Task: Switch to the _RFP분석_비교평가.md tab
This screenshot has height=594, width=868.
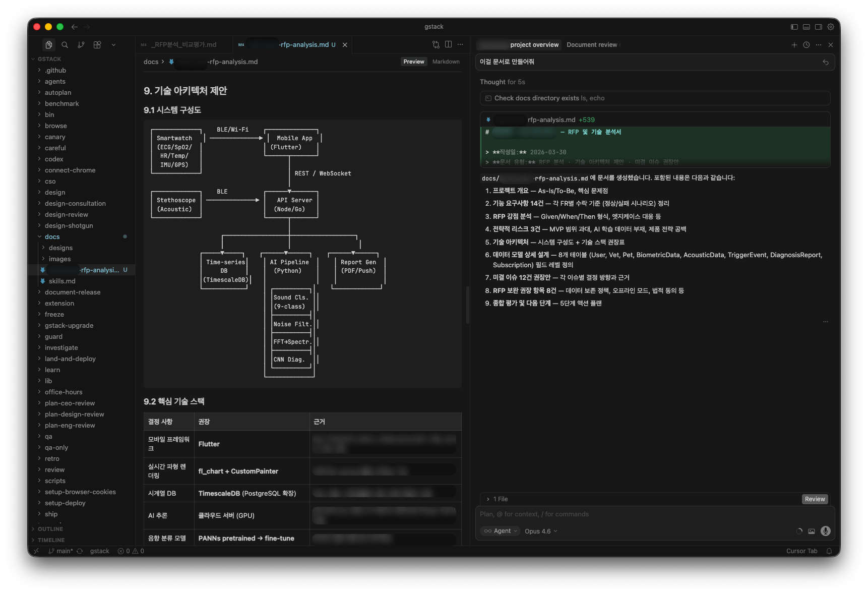Action: pyautogui.click(x=184, y=45)
